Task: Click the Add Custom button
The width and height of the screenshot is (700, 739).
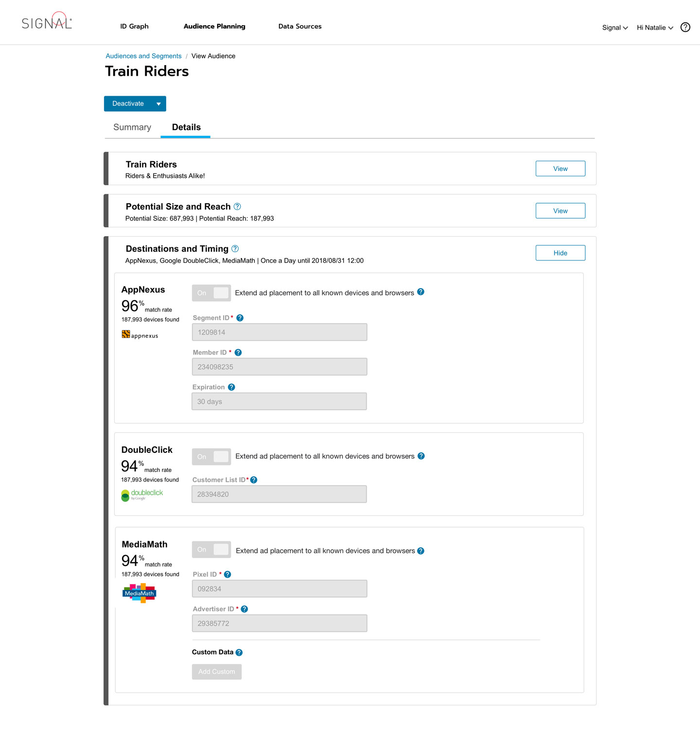Action: (x=217, y=671)
